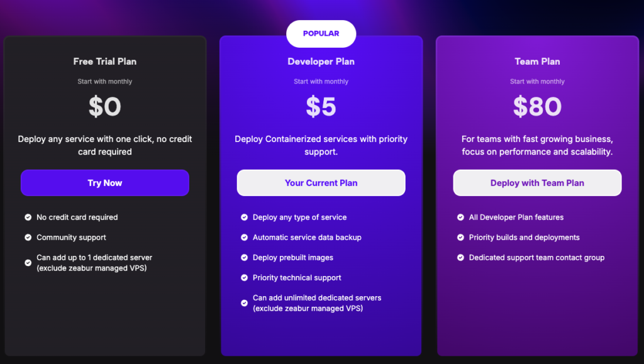Image resolution: width=644 pixels, height=364 pixels.
Task: Click the POPULAR badge above Developer Plan
Action: (x=321, y=34)
